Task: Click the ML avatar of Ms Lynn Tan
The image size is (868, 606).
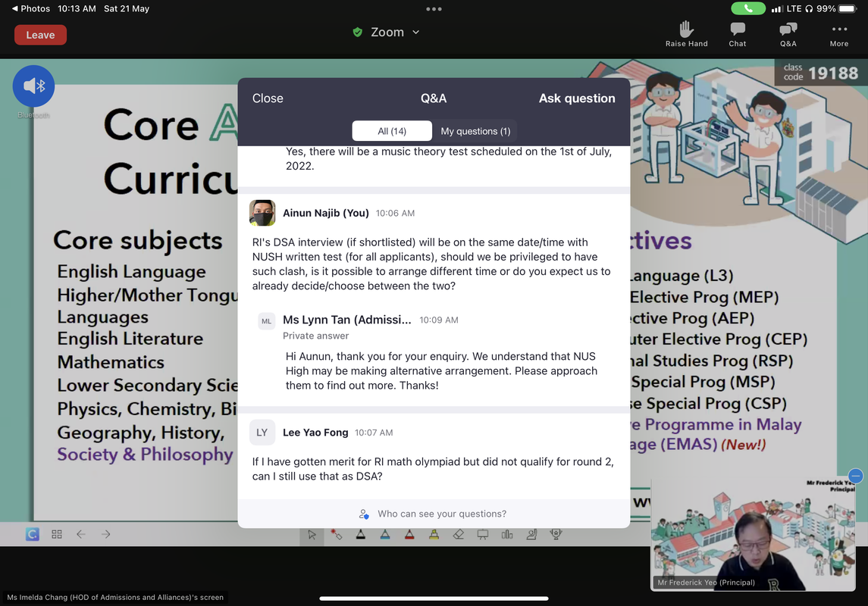Action: 267,321
